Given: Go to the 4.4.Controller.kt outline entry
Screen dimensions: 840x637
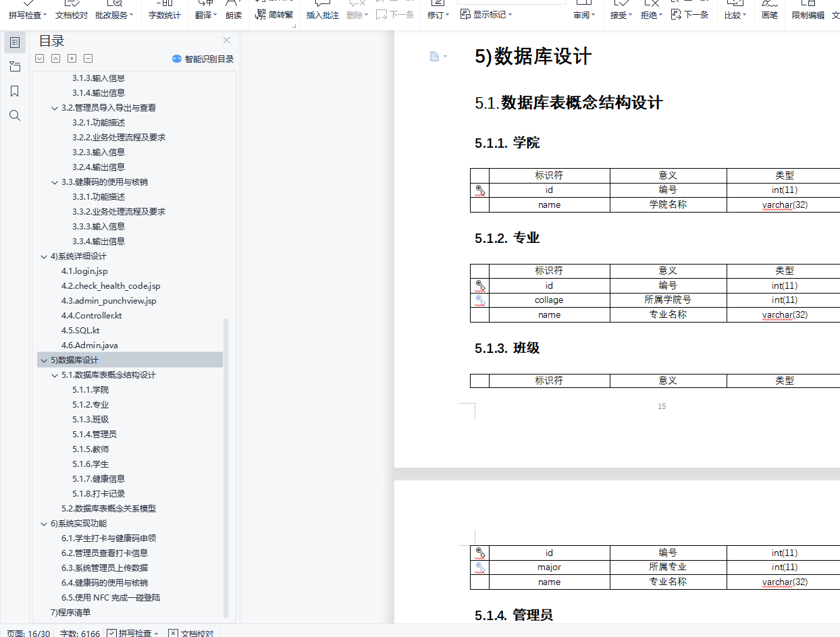Looking at the screenshot, I should pos(92,316).
